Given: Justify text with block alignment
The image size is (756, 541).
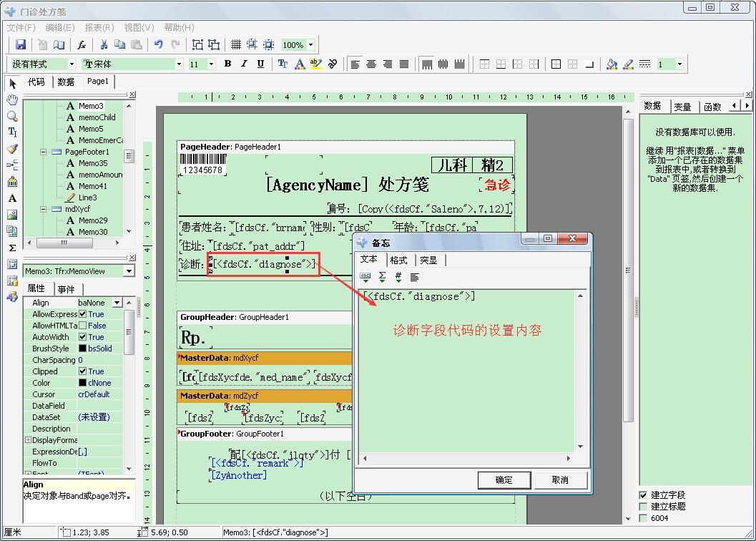Looking at the screenshot, I should pos(404,64).
